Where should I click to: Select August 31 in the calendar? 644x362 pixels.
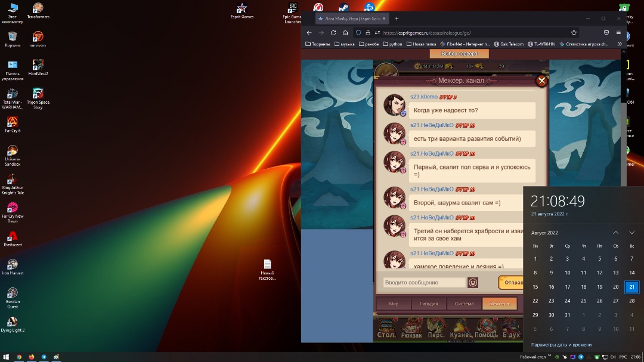[x=567, y=315]
